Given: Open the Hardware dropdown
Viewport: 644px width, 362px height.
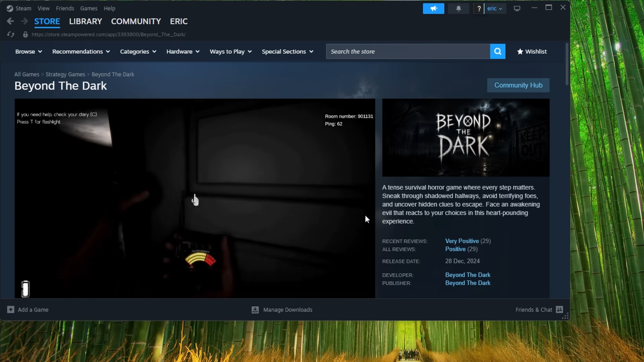Looking at the screenshot, I should 183,51.
